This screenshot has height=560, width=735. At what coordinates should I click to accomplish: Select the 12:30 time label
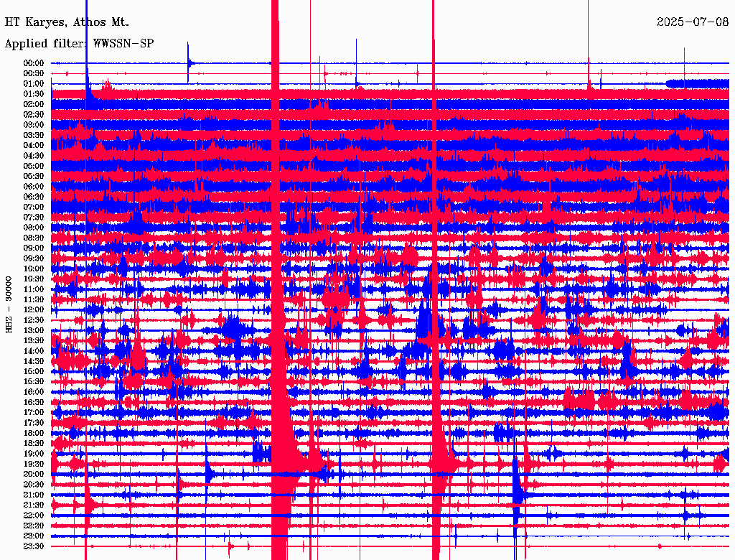[34, 320]
